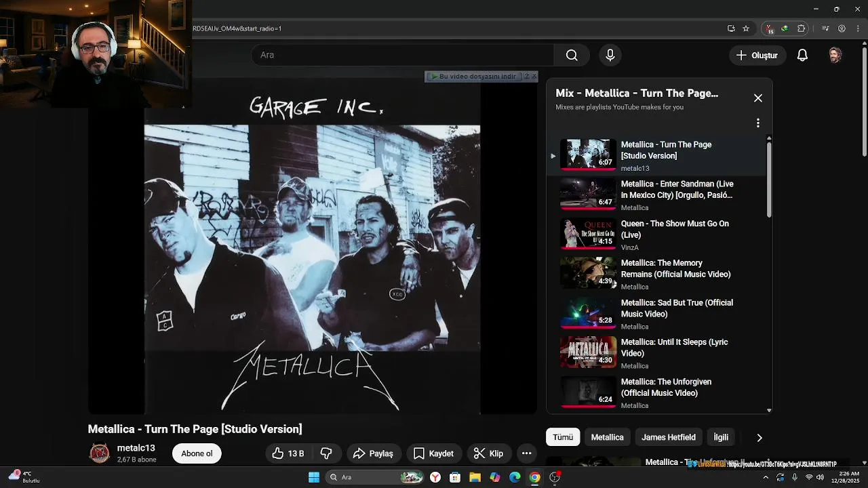The image size is (868, 488).
Task: Open weather widget showing 4°C Bulutlu
Action: [25, 477]
